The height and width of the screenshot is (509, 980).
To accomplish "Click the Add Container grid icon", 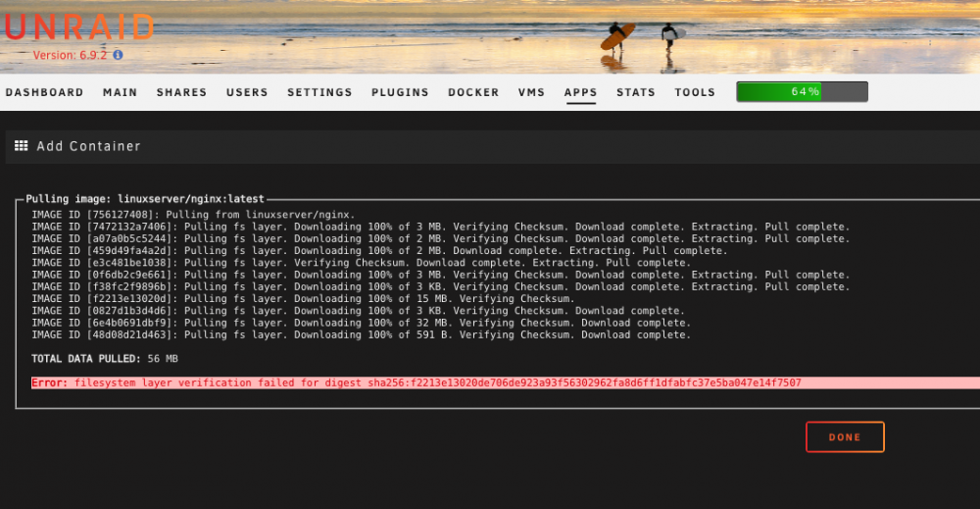I will 22,146.
